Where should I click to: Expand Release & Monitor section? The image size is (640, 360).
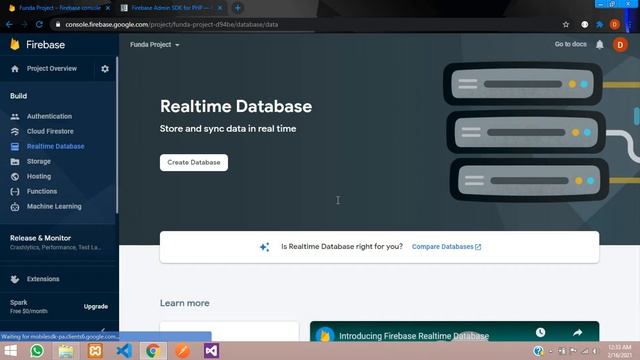click(56, 242)
